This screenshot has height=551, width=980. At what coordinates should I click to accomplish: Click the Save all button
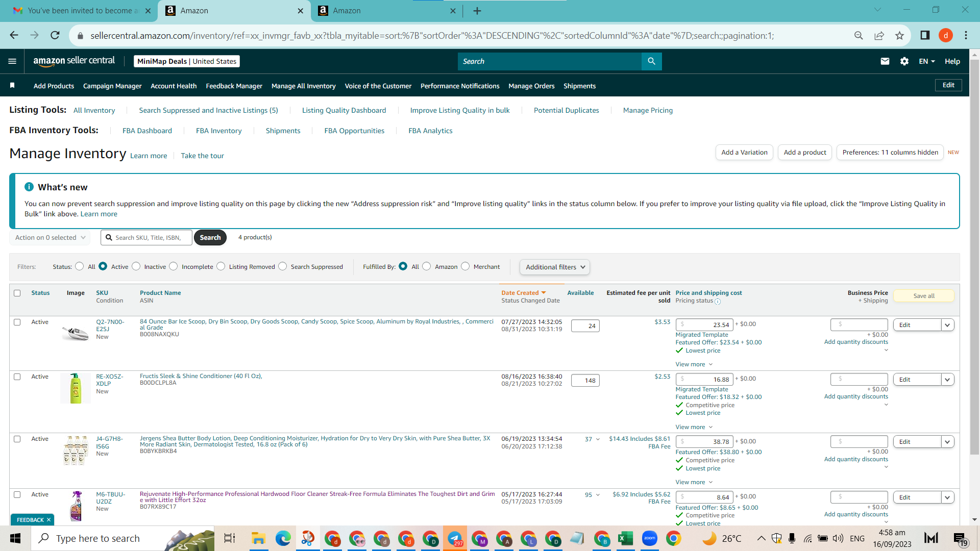pyautogui.click(x=924, y=296)
